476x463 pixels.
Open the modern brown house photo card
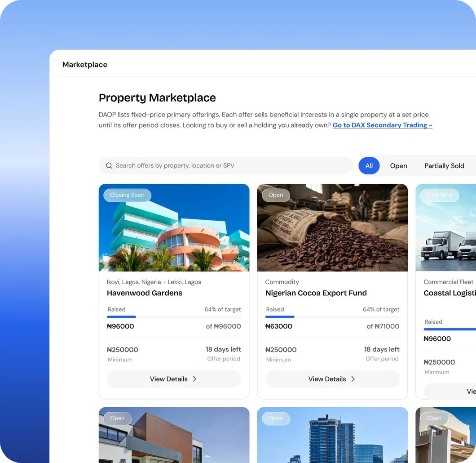pos(174,435)
